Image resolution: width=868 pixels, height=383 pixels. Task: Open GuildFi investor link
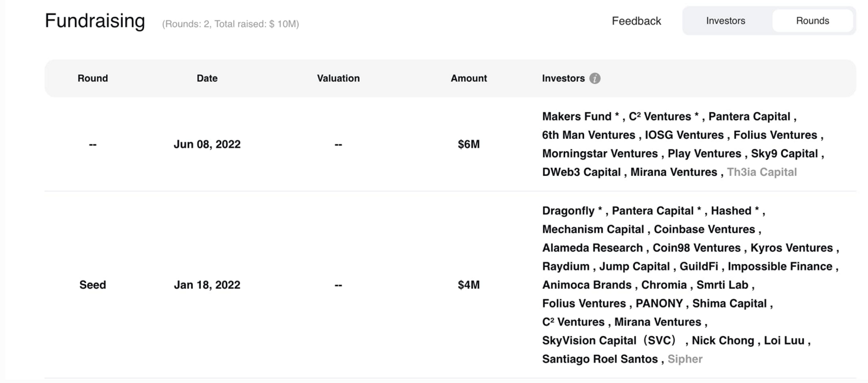click(x=699, y=267)
